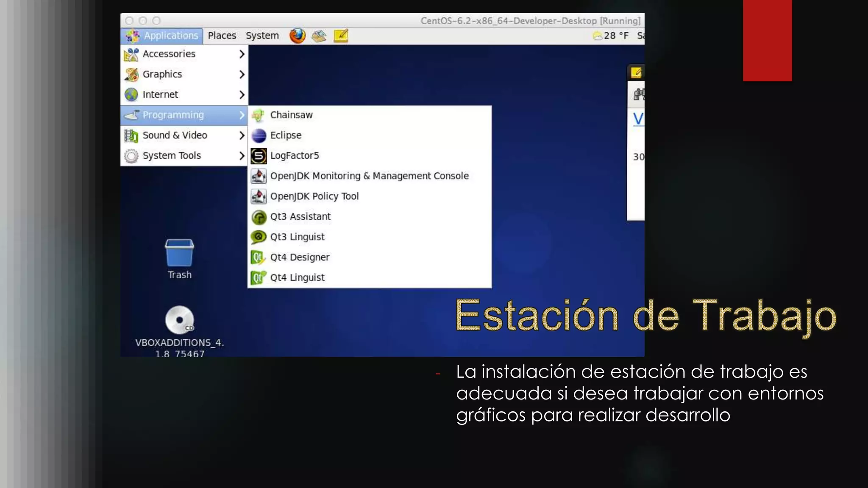Open the System menu

coord(262,36)
